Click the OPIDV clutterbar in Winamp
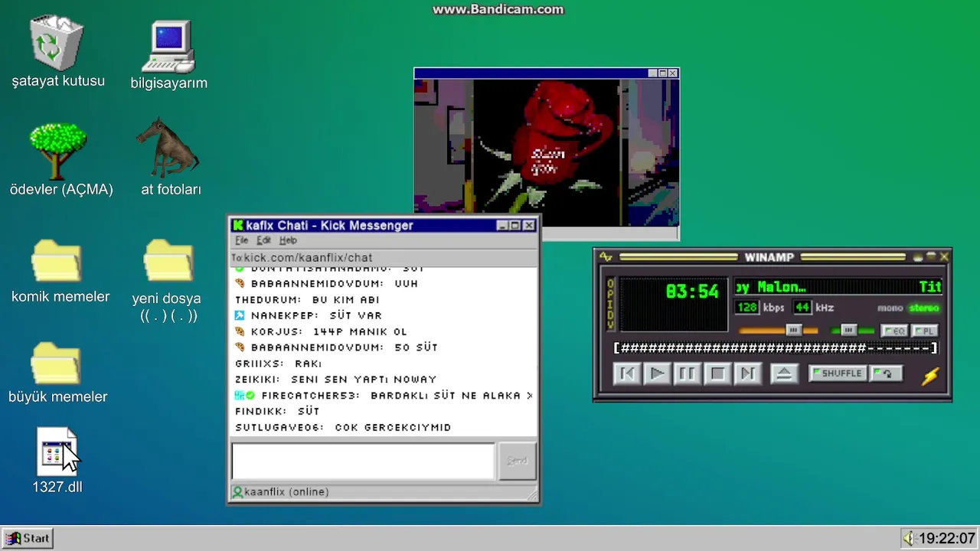The height and width of the screenshot is (551, 980). click(x=610, y=305)
